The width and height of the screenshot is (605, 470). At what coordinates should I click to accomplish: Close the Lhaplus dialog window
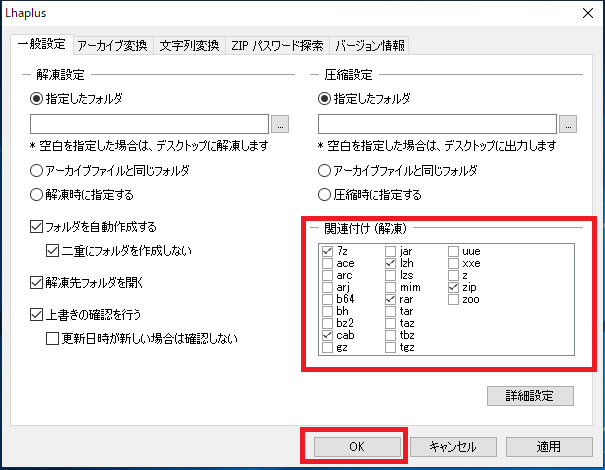tap(588, 13)
